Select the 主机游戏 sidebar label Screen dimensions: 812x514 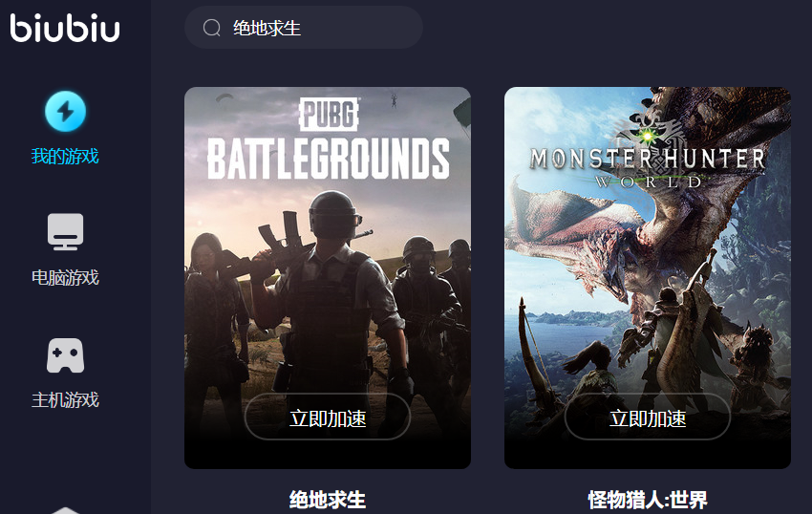point(65,400)
